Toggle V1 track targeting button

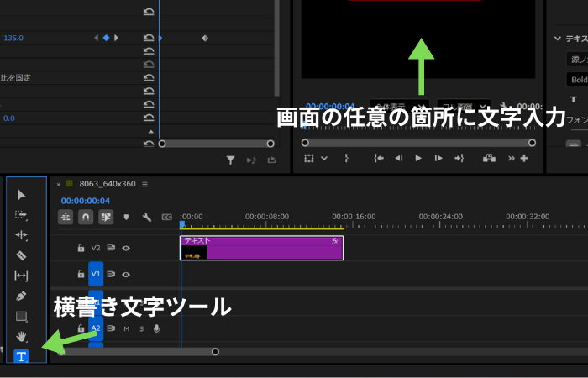(x=96, y=274)
